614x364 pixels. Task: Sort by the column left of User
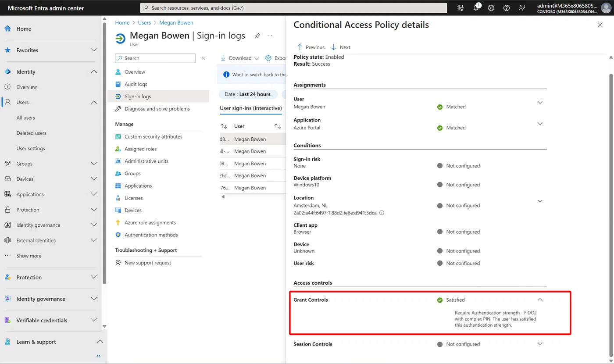click(224, 126)
